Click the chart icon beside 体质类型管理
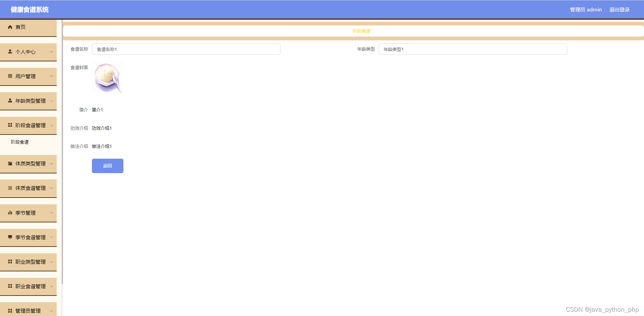This screenshot has height=316, width=644. (10, 164)
